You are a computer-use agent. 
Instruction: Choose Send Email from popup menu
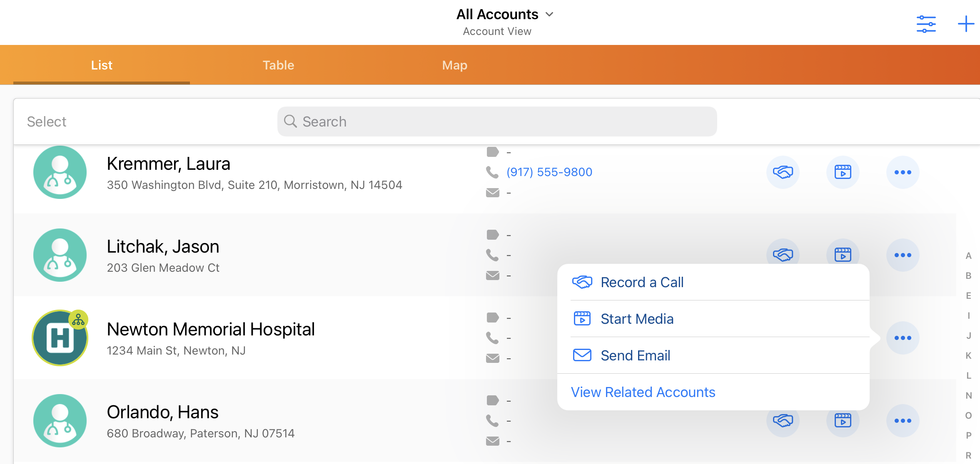(635, 355)
